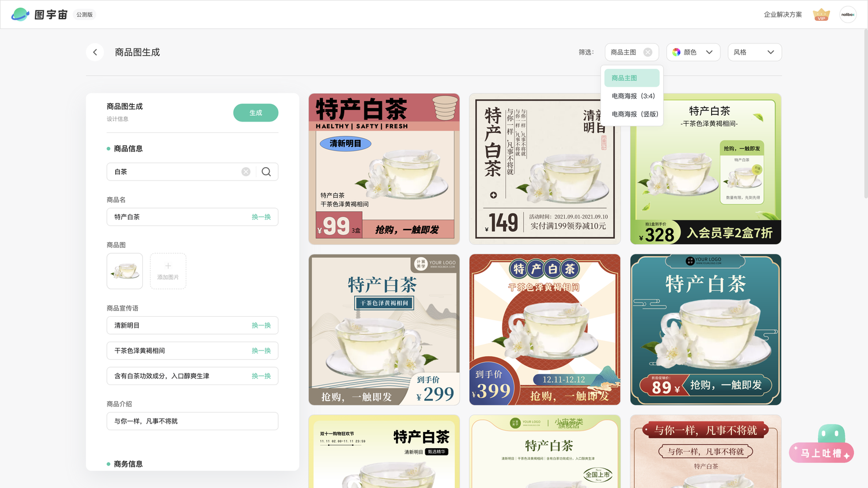Open the 颜色 dropdown
The image size is (868, 488).
click(x=693, y=52)
